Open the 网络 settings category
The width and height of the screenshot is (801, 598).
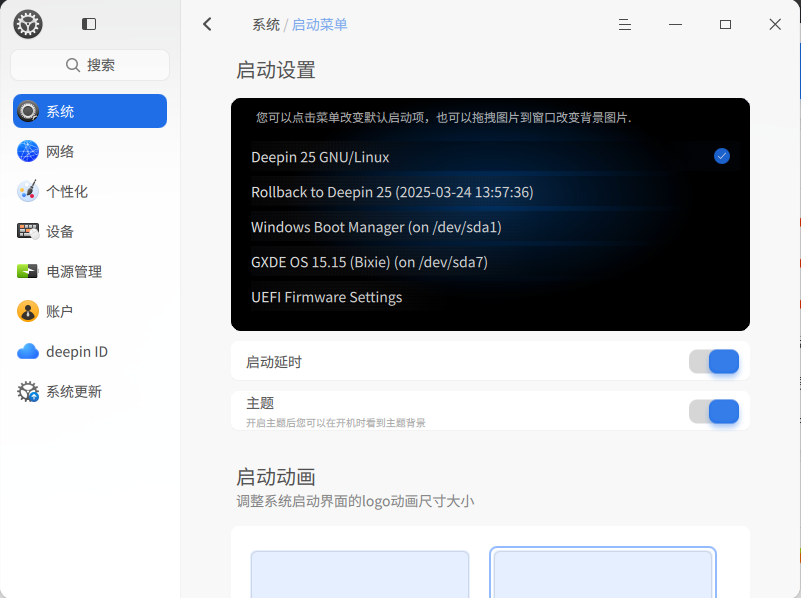tap(90, 151)
